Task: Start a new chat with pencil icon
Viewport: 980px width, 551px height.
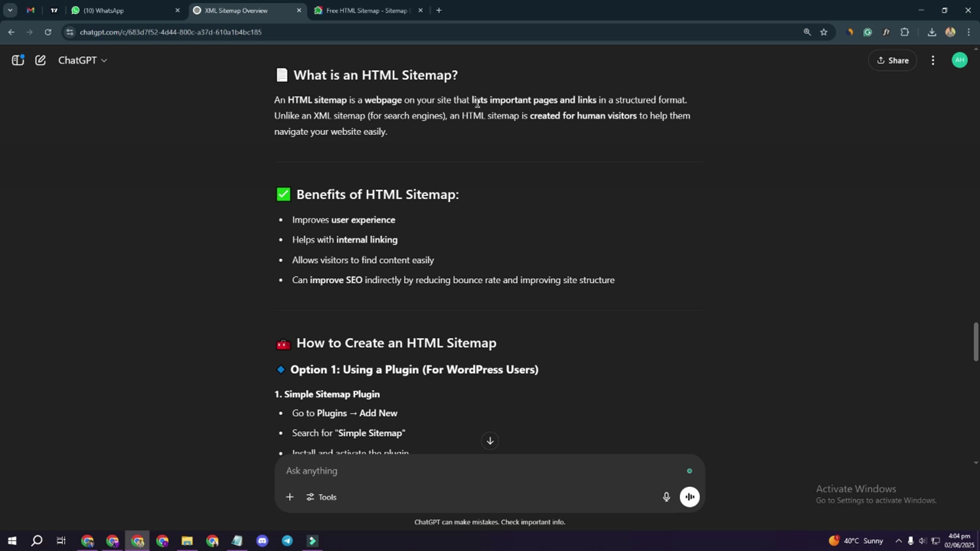Action: 40,60
